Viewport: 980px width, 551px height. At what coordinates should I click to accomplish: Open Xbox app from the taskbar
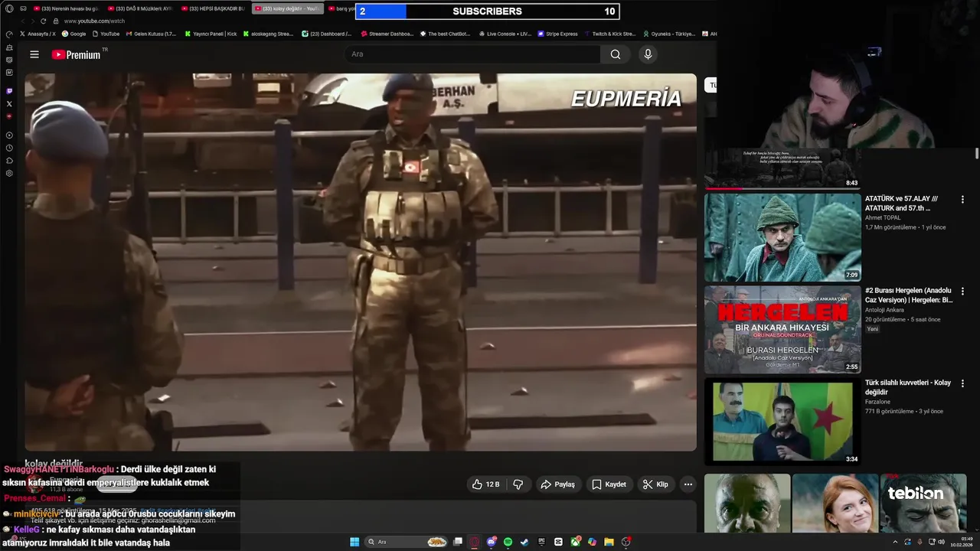point(575,542)
